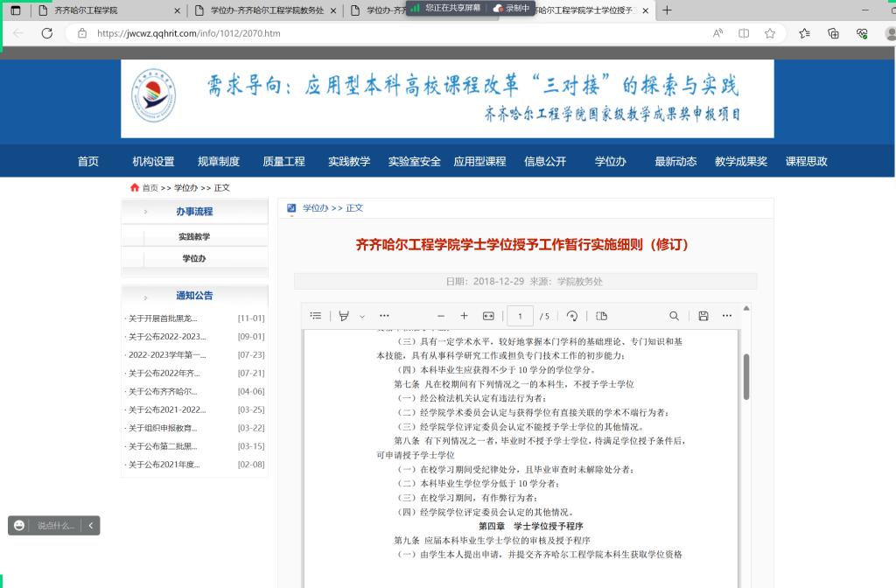The image size is (896, 588).
Task: Select the PDF highlight tool
Action: 344,316
